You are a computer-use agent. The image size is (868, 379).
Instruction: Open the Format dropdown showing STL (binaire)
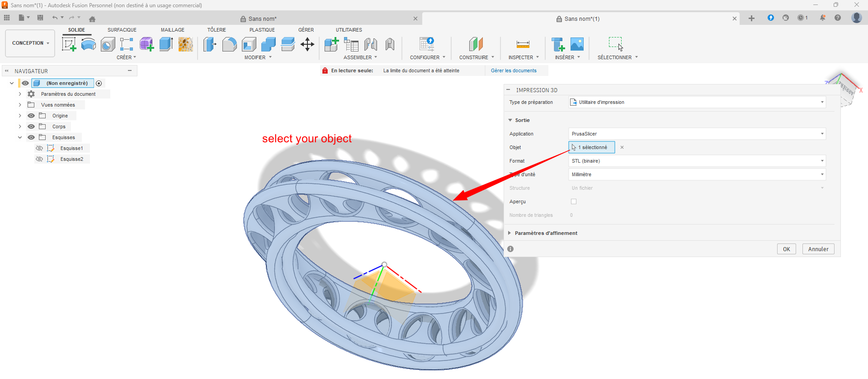click(x=697, y=161)
